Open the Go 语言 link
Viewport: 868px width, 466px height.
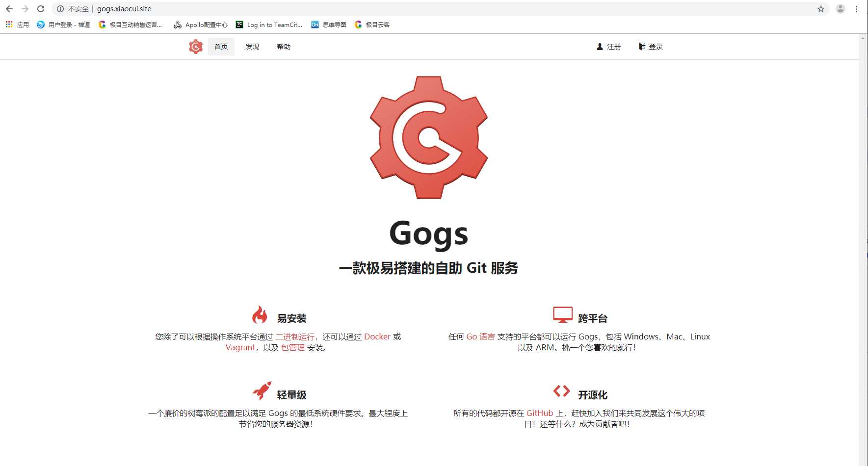pos(481,337)
